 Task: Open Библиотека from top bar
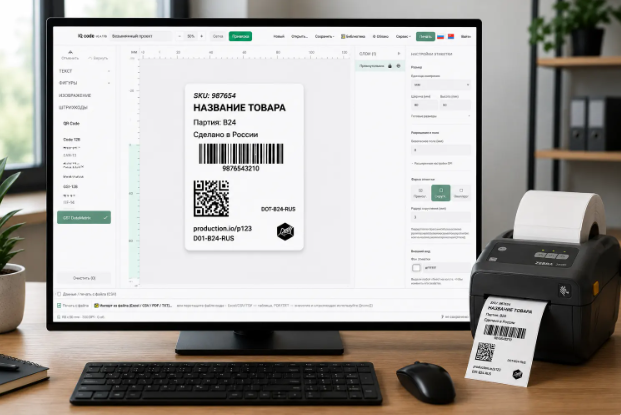coord(353,36)
